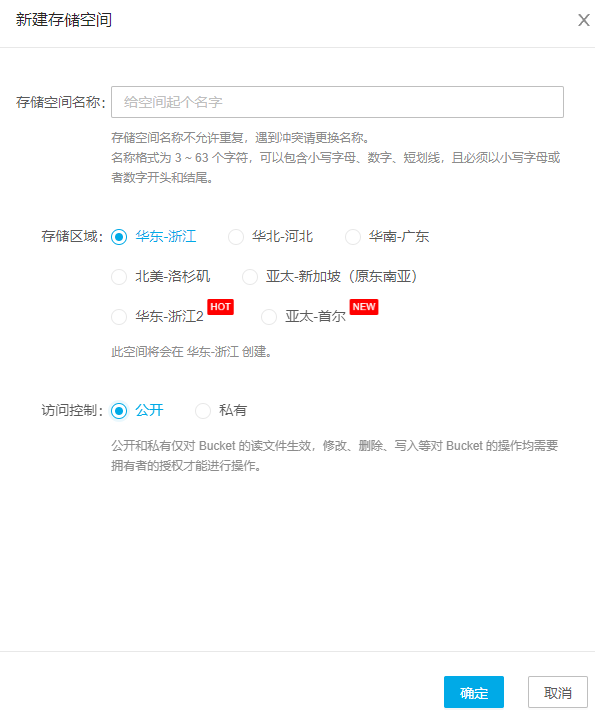This screenshot has width=595, height=720.
Task: Cancel with the 取消 button
Action: (558, 692)
